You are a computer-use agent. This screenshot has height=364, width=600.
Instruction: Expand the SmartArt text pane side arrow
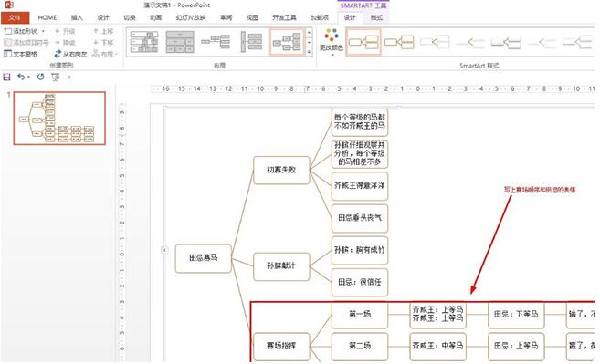click(x=164, y=250)
